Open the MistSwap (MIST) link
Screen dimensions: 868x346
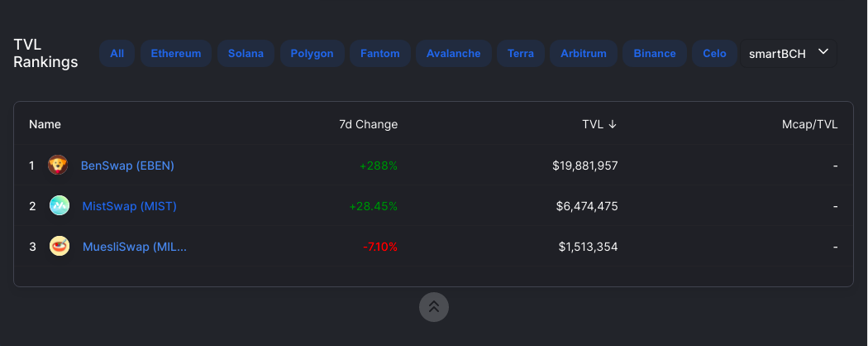(x=129, y=206)
